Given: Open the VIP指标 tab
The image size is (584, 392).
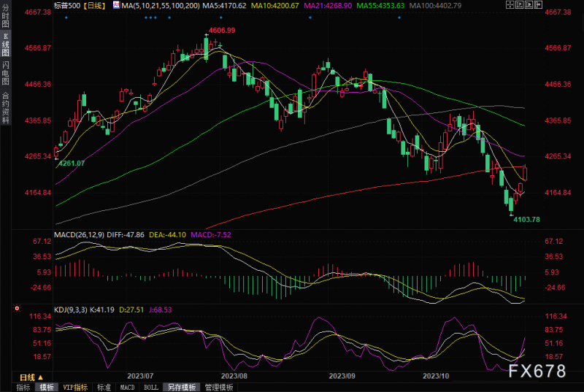Looking at the screenshot, I should coord(74,387).
